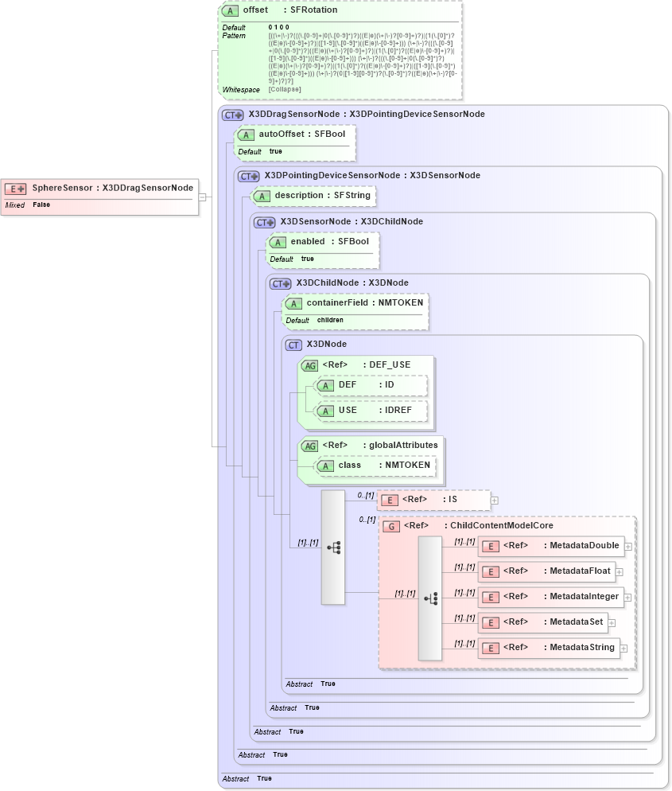Click the MetadataInteger element E icon
672x791 pixels.
[x=491, y=598]
